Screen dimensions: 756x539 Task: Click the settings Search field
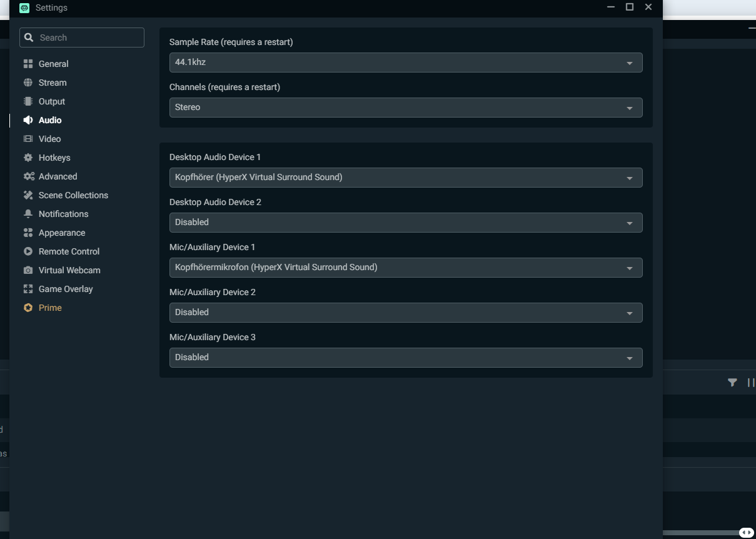coord(88,38)
